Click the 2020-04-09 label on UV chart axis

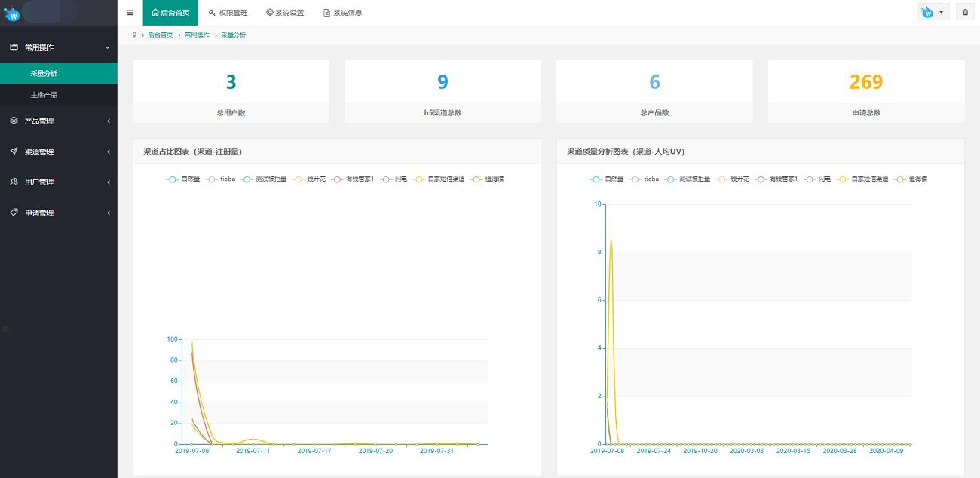click(886, 451)
